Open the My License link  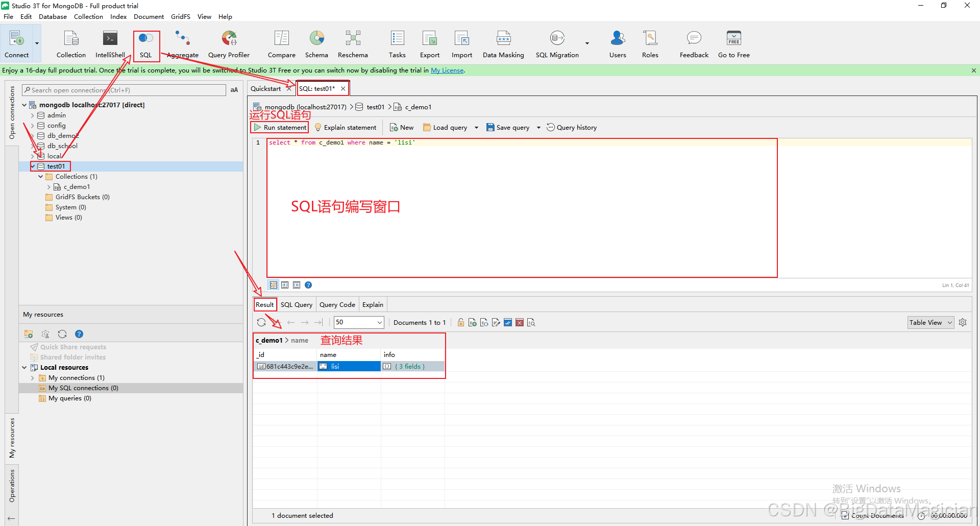[x=447, y=70]
